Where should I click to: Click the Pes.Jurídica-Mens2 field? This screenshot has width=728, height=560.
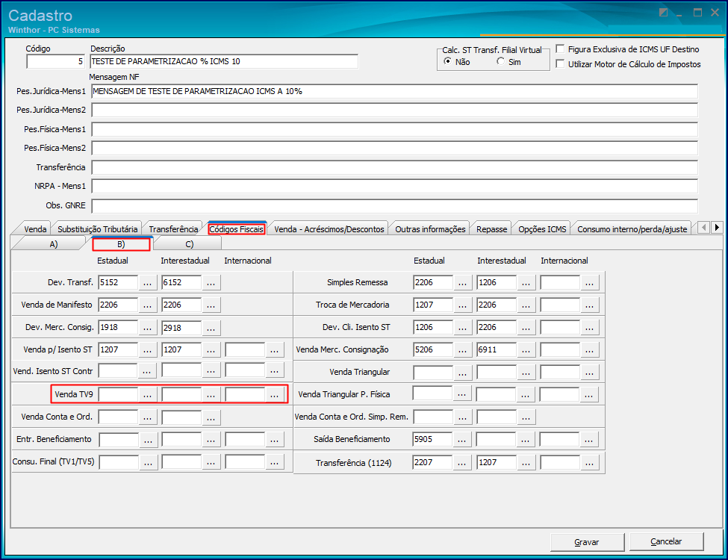[x=395, y=110]
